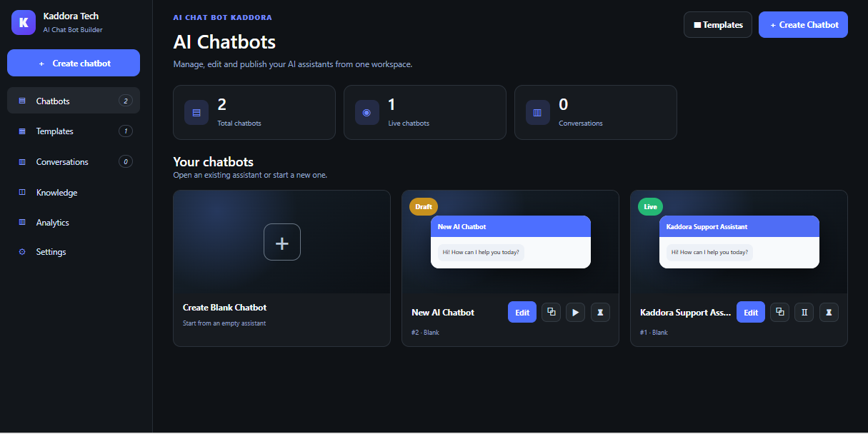Open the Kaddora Support Assistant preview thumbnail
This screenshot has width=868, height=434.
[739, 242]
